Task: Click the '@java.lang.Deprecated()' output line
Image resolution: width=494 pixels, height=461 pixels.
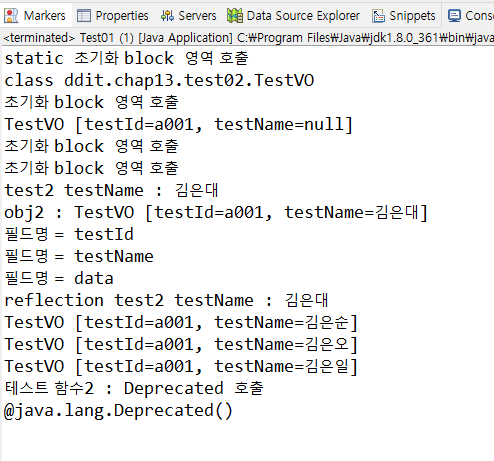Action: 118,410
